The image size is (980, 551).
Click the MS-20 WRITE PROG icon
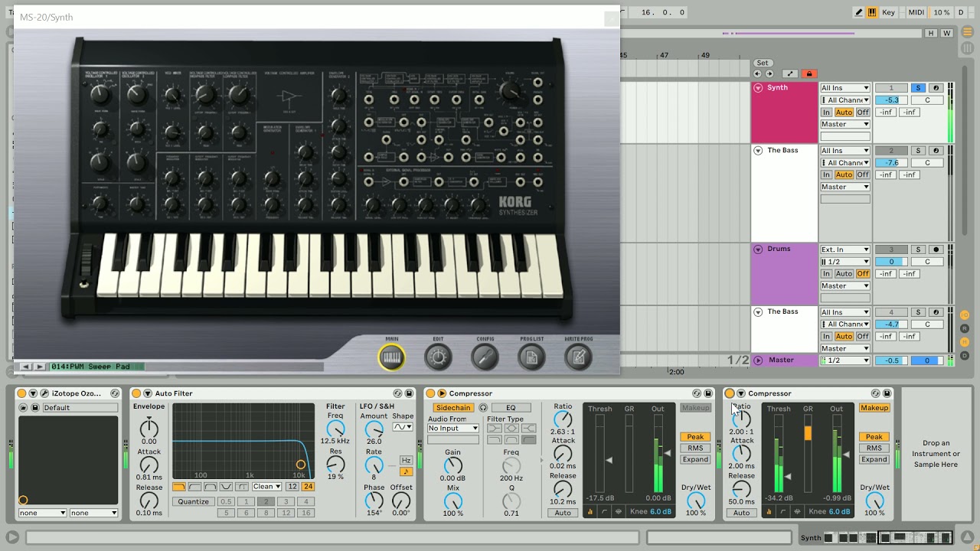point(578,357)
